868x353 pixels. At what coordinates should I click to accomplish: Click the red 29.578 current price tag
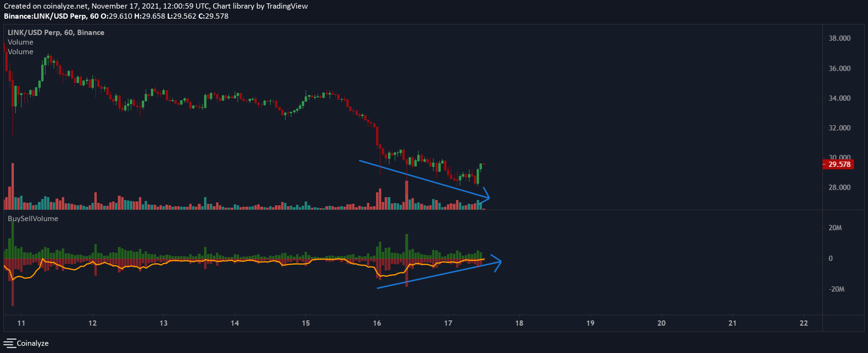click(839, 165)
